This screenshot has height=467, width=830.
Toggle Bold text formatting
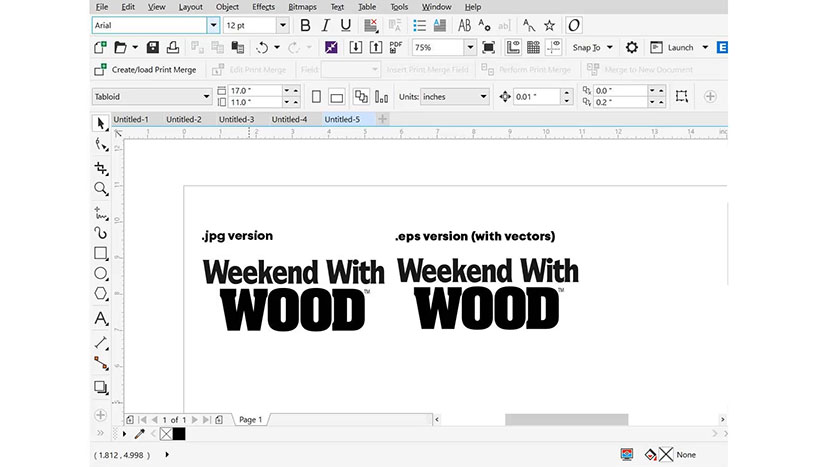click(306, 25)
